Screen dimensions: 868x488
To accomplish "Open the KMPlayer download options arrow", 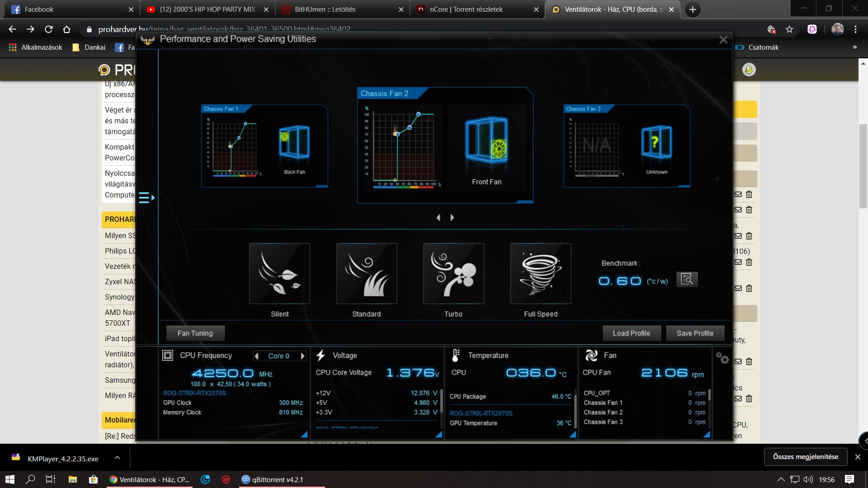I will pyautogui.click(x=117, y=458).
